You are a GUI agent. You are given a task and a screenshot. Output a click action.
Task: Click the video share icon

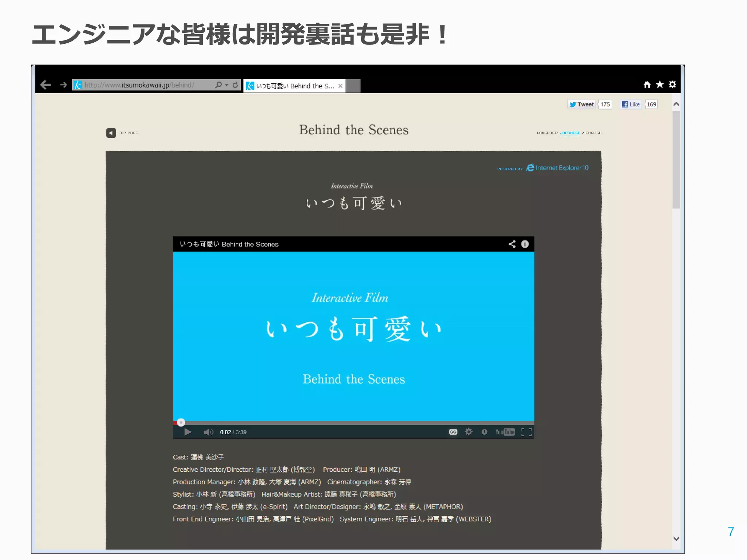click(x=512, y=244)
